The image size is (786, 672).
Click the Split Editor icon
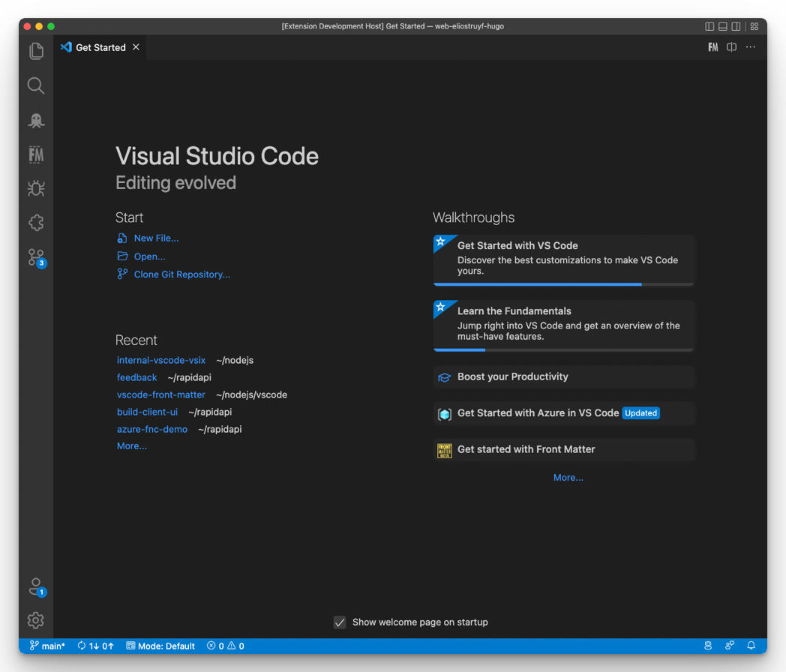pyautogui.click(x=731, y=46)
